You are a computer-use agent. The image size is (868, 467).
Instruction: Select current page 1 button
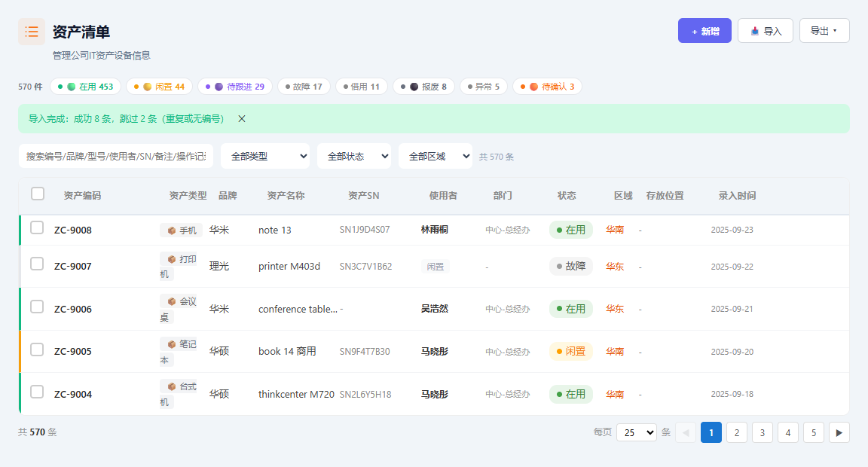pyautogui.click(x=711, y=432)
